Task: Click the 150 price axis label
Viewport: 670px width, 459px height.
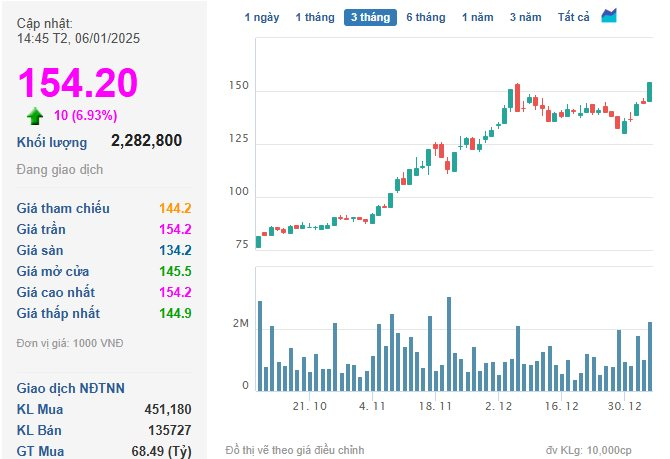Action: tap(238, 85)
